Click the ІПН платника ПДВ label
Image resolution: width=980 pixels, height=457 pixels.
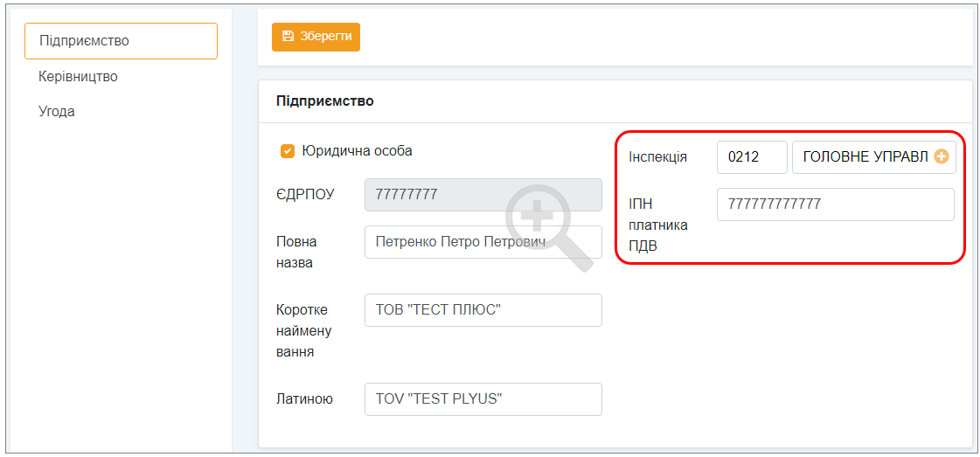coord(658,225)
